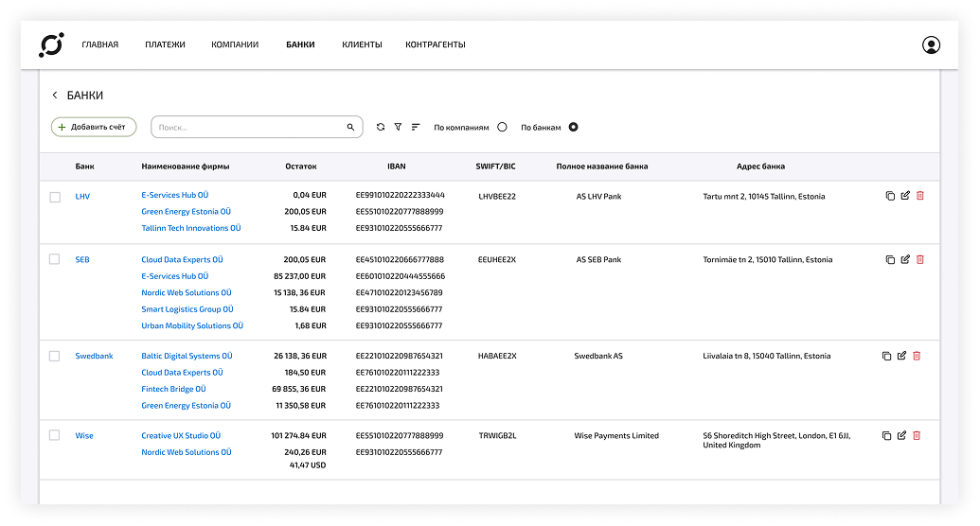Open Baltic Digital Systems OÜ link
Screen dimensions: 980x526
click(x=187, y=356)
